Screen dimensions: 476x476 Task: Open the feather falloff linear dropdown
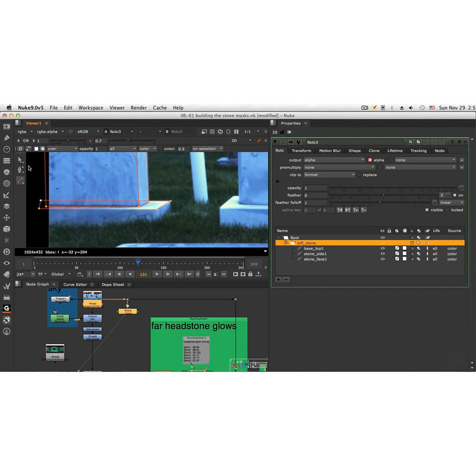pyautogui.click(x=452, y=203)
